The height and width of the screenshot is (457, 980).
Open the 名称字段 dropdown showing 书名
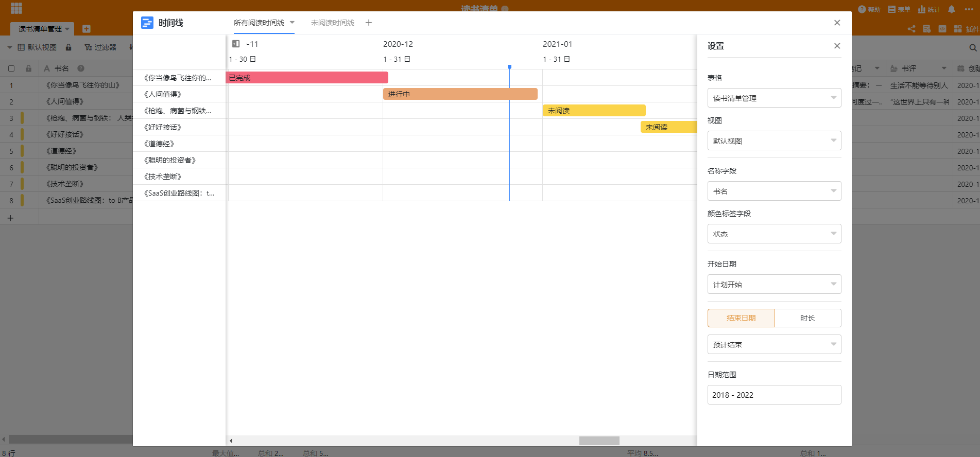coord(774,191)
